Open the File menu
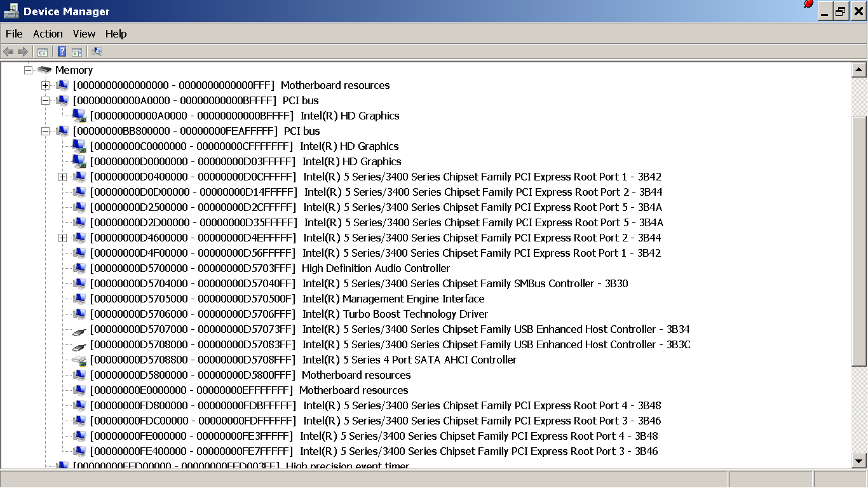 pyautogui.click(x=14, y=34)
